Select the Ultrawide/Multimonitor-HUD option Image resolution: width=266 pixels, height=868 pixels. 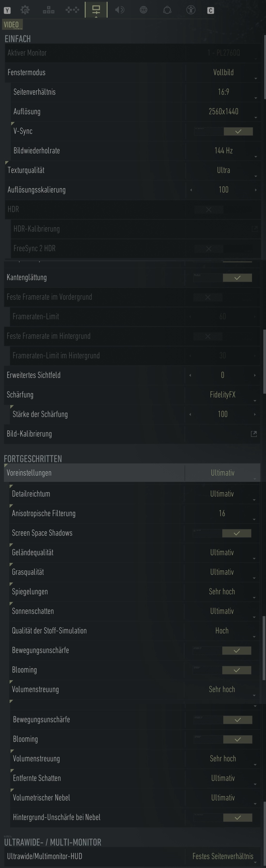pos(223,856)
